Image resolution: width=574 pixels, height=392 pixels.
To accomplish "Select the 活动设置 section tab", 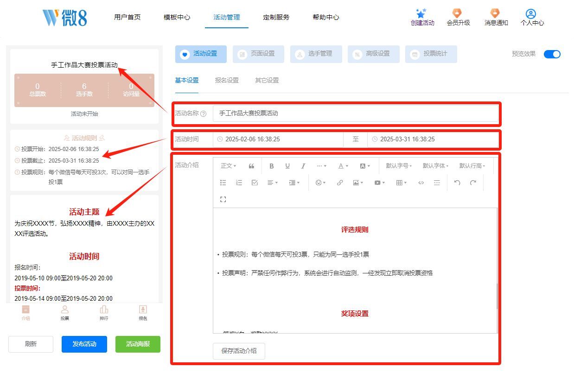I will coord(201,54).
